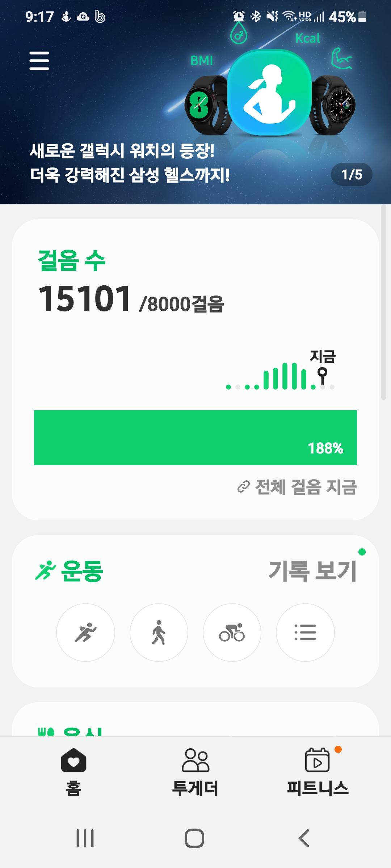Image resolution: width=391 pixels, height=868 pixels.
Task: Tap the green running icon beside 운동
Action: pyautogui.click(x=45, y=570)
